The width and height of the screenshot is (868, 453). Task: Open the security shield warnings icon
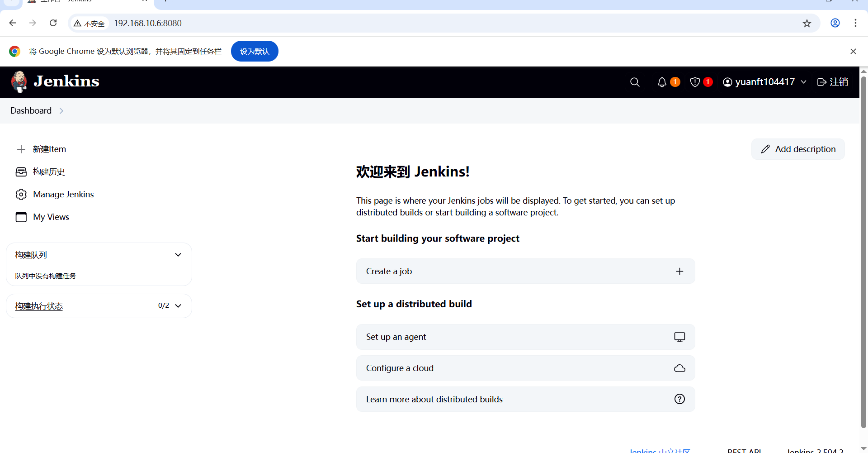click(x=695, y=82)
